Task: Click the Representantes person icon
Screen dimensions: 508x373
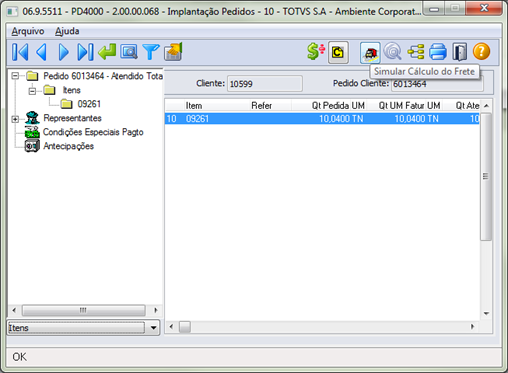Action: tap(32, 118)
